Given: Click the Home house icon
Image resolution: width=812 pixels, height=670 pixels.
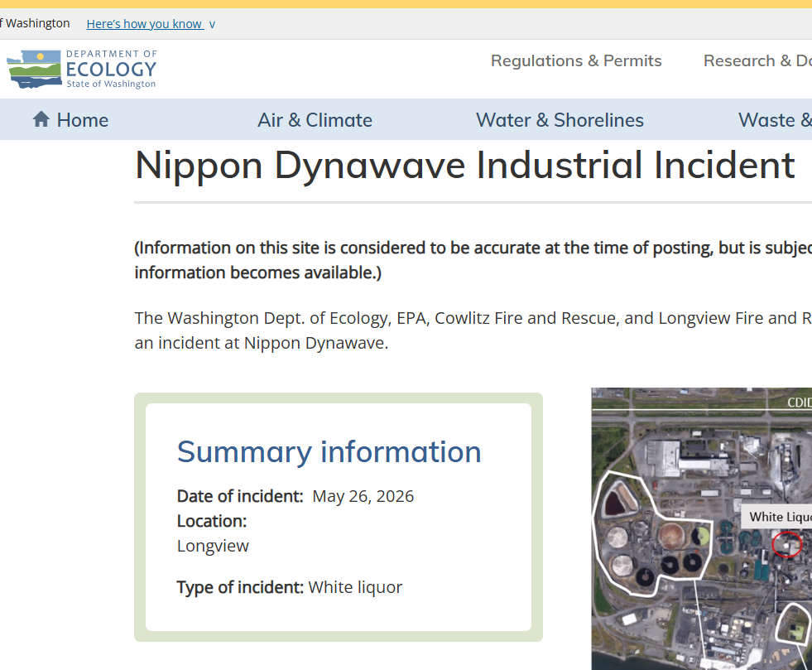Looking at the screenshot, I should [x=41, y=119].
